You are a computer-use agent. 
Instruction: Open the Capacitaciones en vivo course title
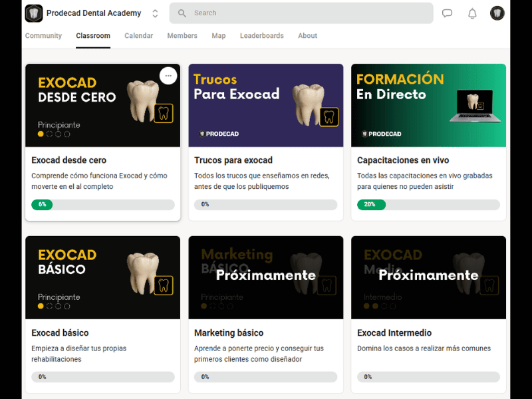403,160
